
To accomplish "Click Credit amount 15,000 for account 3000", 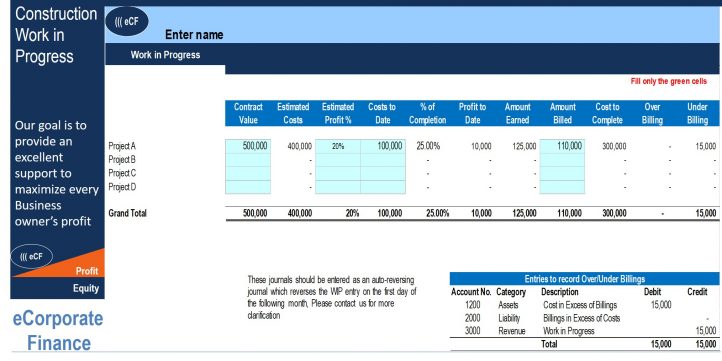I will [x=706, y=331].
